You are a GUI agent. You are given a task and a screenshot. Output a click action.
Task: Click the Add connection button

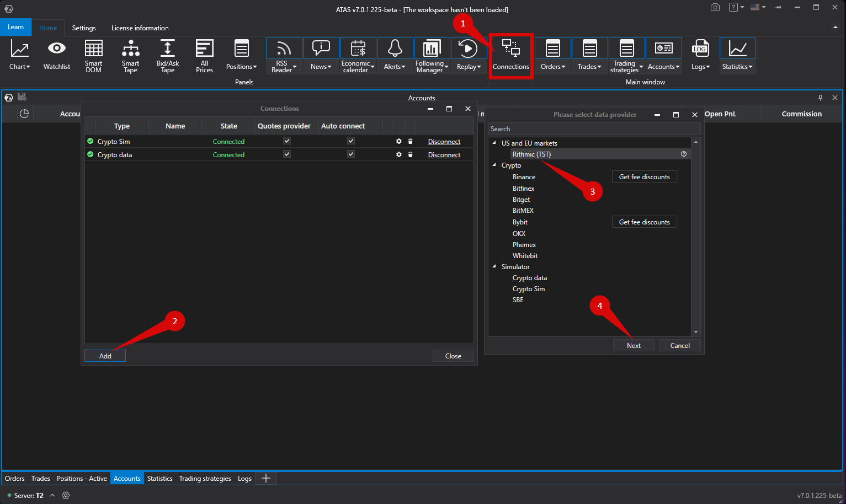click(x=105, y=356)
